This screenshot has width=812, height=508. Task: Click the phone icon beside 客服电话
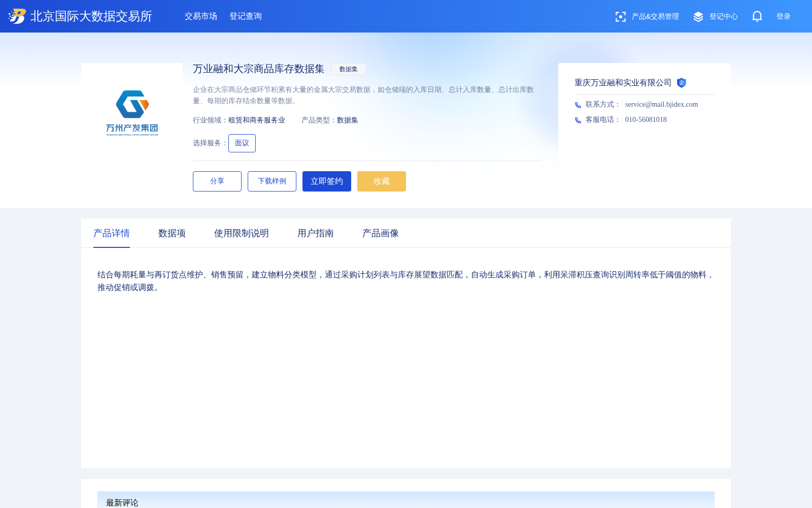578,120
